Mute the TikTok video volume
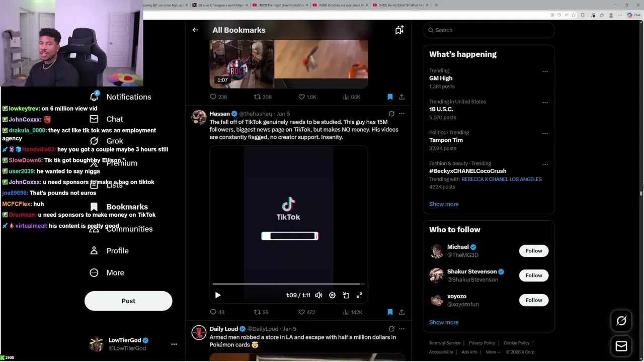Viewport: 644px width, 362px height. (x=318, y=295)
